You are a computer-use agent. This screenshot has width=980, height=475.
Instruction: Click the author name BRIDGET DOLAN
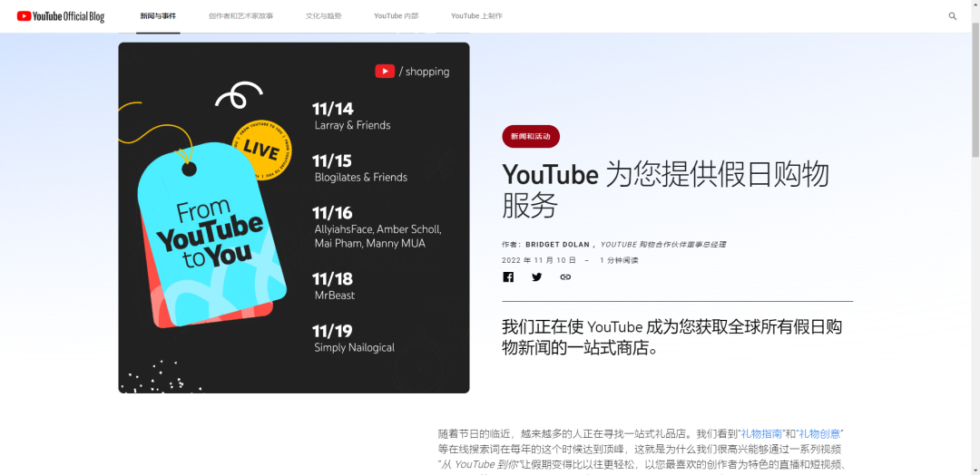tap(558, 245)
